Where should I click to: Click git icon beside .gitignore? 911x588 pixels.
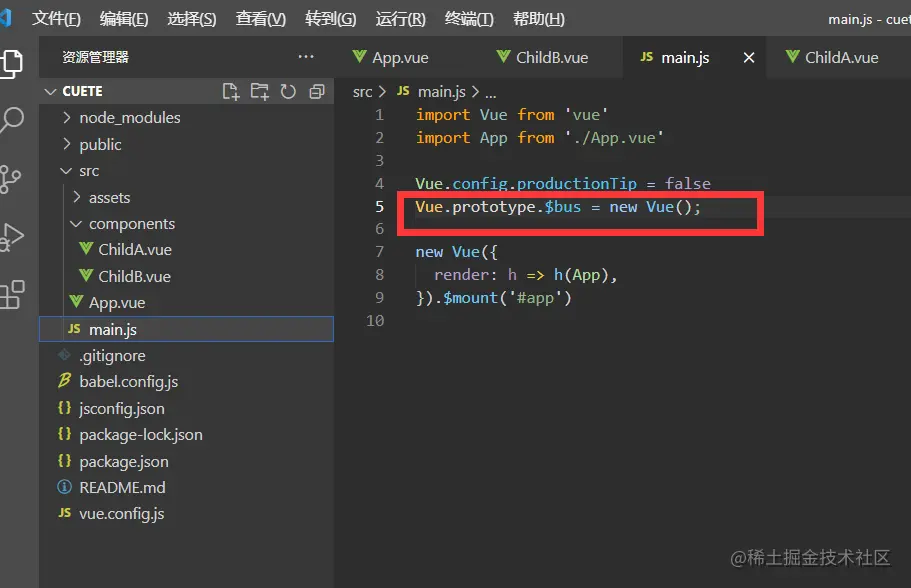(64, 355)
